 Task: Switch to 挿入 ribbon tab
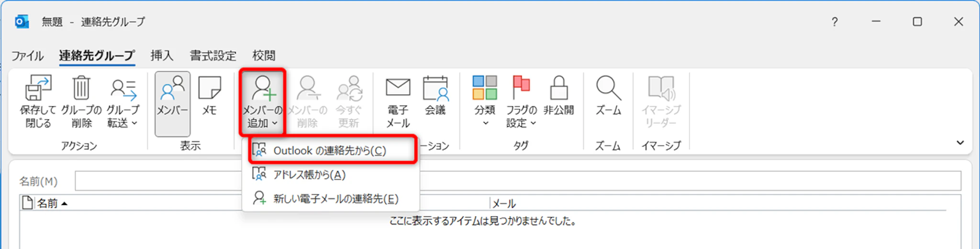162,56
